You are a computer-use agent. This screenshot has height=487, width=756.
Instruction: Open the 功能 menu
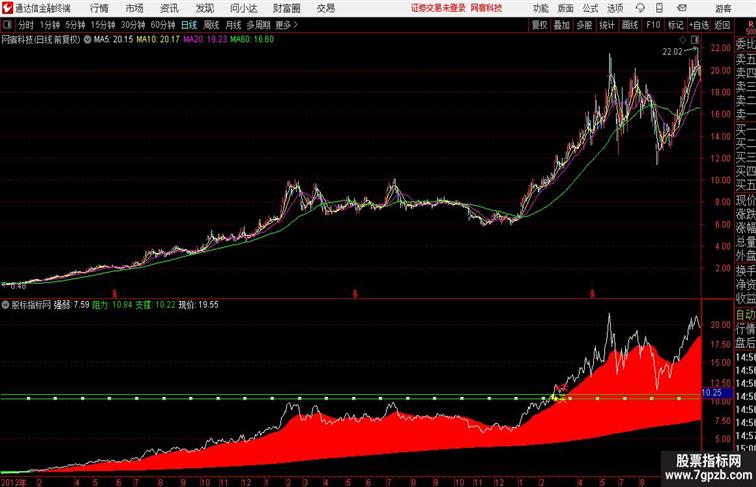(541, 8)
